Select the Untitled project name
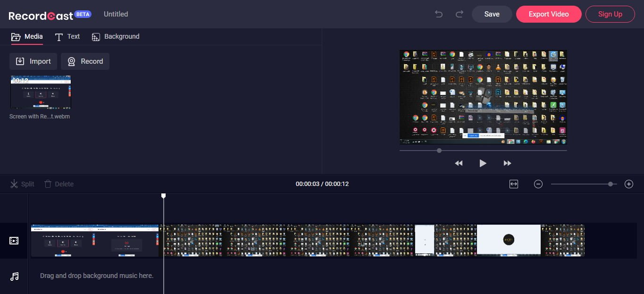644x294 pixels. [116, 14]
